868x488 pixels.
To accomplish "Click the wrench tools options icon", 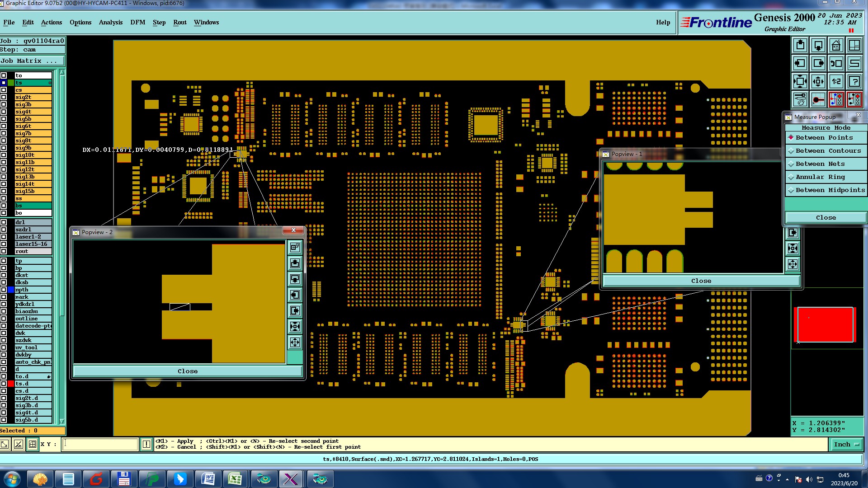I will 800,99.
